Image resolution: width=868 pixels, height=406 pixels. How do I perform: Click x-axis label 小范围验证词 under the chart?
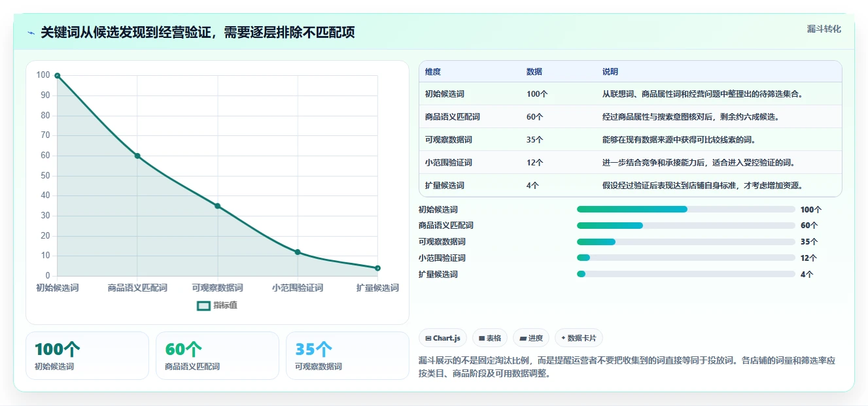coord(298,288)
